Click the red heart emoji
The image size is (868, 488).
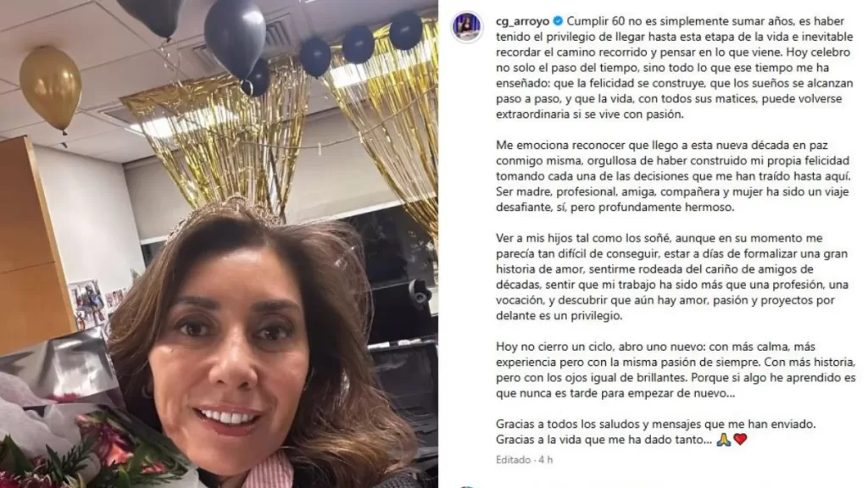(x=740, y=440)
